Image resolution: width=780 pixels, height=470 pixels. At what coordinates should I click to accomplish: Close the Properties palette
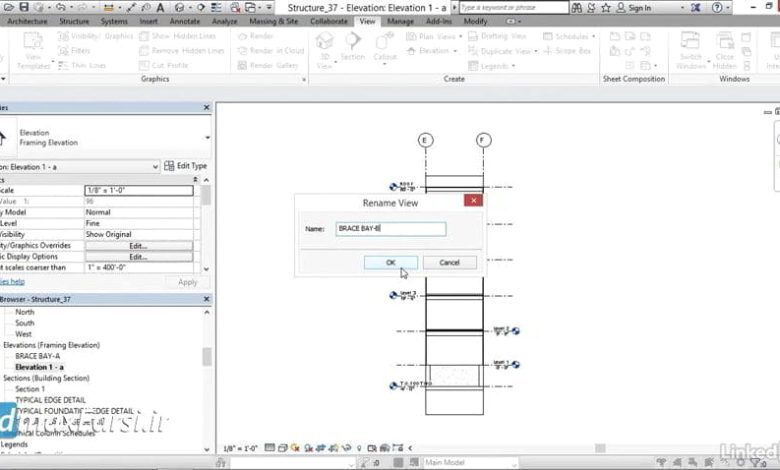click(x=206, y=107)
